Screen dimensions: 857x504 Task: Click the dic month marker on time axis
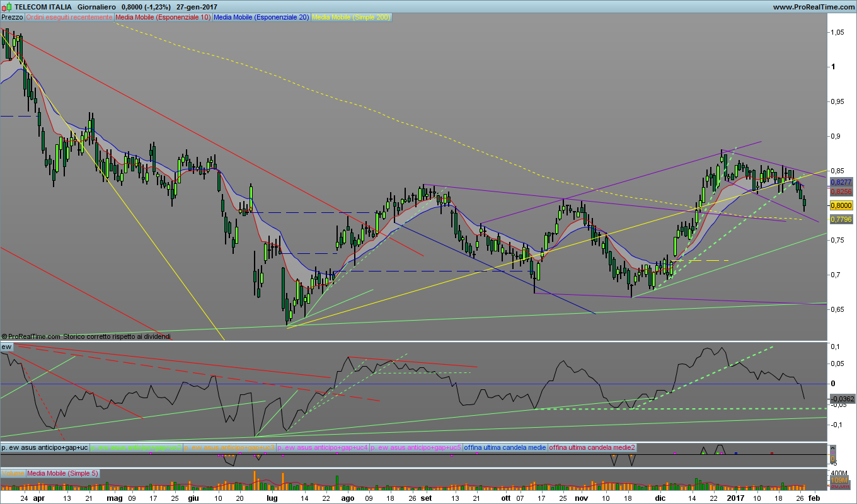click(x=660, y=498)
